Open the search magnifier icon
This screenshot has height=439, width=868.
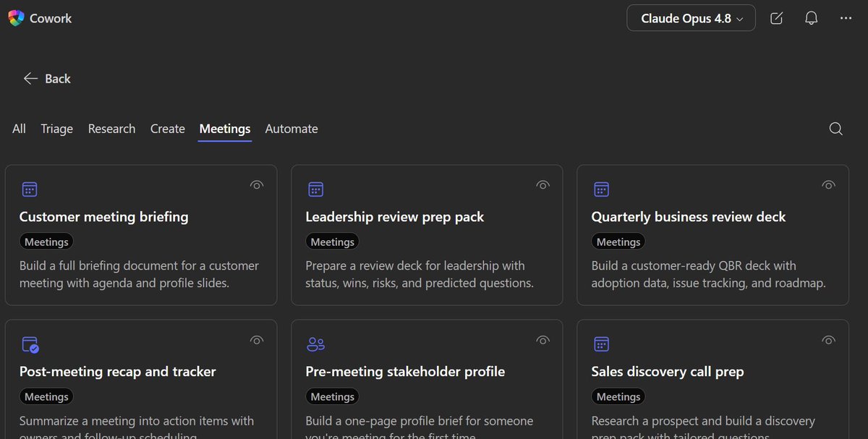coord(835,129)
